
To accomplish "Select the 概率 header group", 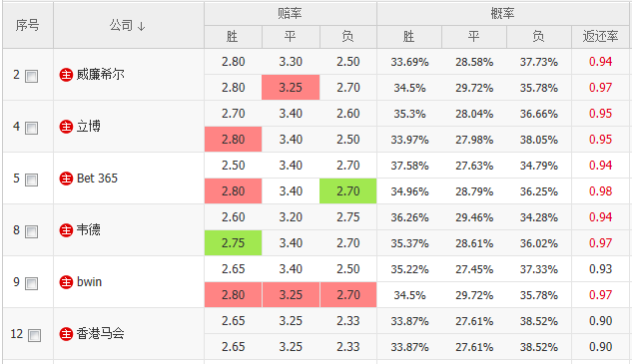I will [502, 13].
